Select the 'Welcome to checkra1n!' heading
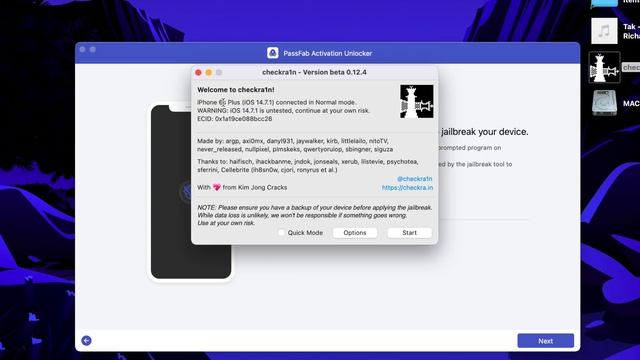This screenshot has width=640, height=360. coord(236,89)
